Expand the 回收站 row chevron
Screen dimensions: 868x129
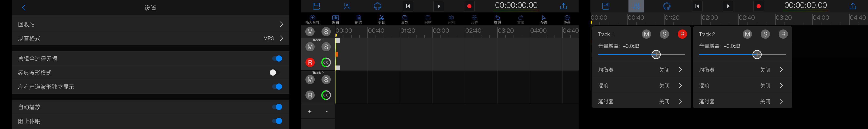(x=281, y=24)
